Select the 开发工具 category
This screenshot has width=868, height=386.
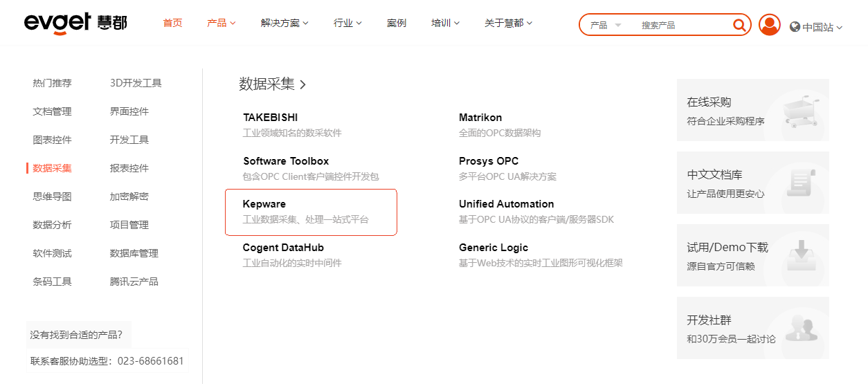129,140
